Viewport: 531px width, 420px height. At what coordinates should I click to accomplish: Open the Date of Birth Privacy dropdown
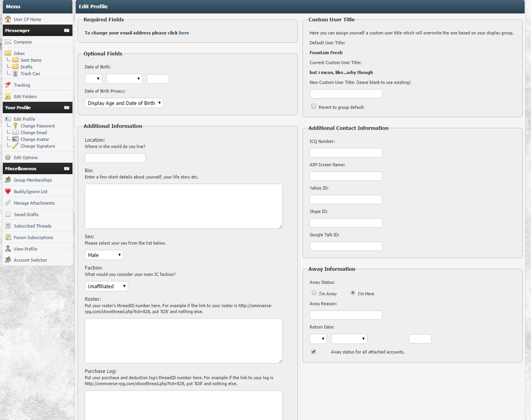pos(124,103)
